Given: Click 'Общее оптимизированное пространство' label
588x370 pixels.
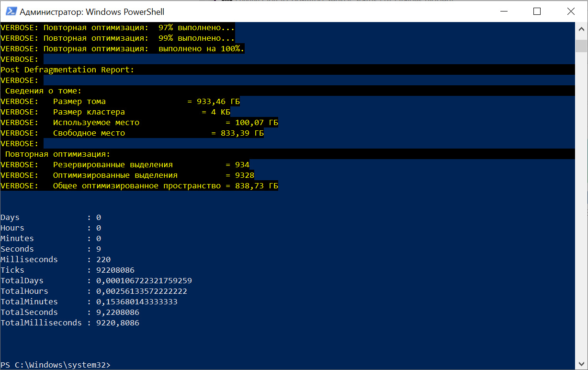Looking at the screenshot, I should click(x=137, y=186).
